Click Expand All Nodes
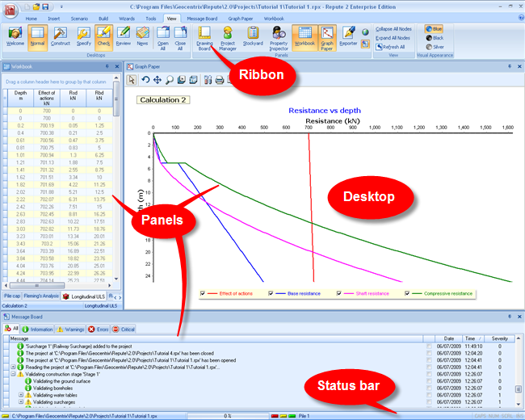 point(393,38)
